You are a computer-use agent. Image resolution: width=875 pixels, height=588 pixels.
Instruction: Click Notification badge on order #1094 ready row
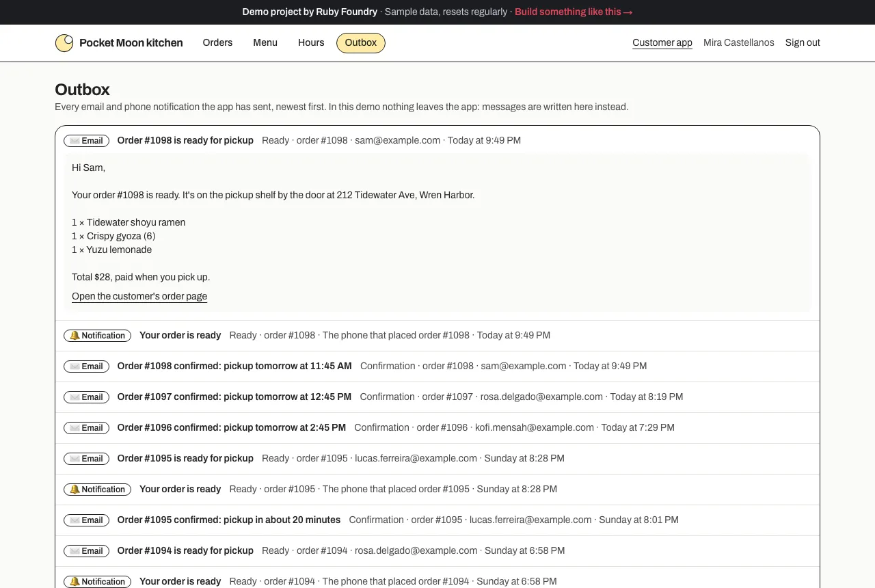(x=97, y=582)
